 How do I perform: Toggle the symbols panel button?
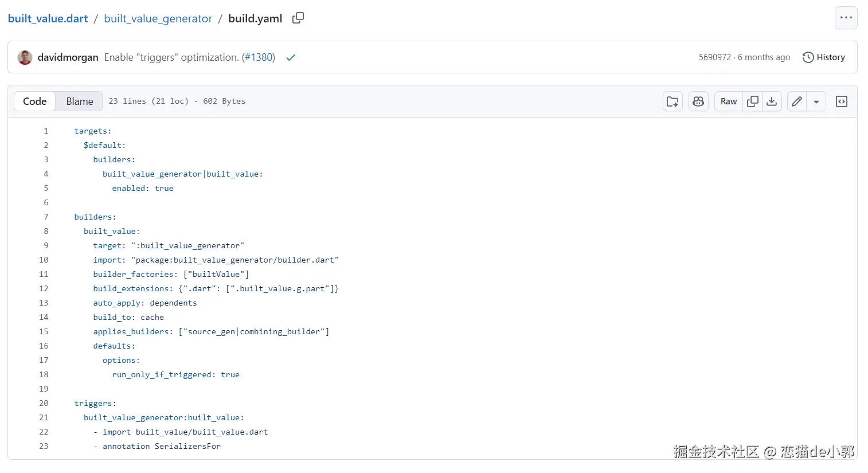coord(841,101)
